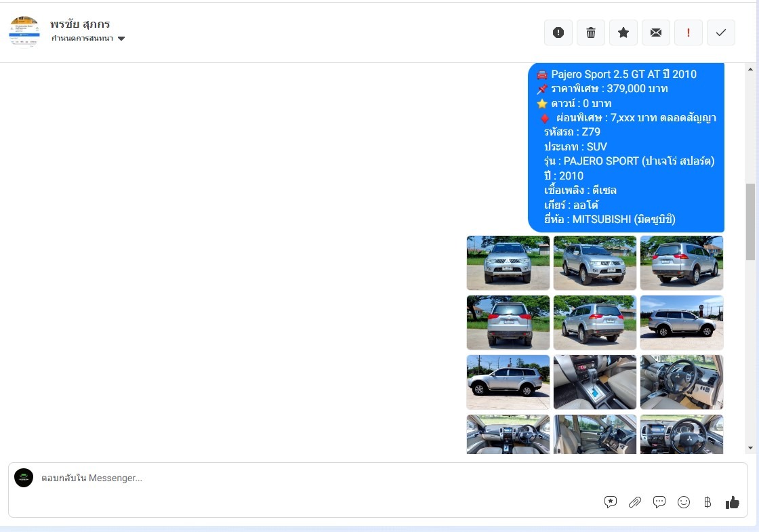Open the gear shifter interior photo

tap(595, 382)
